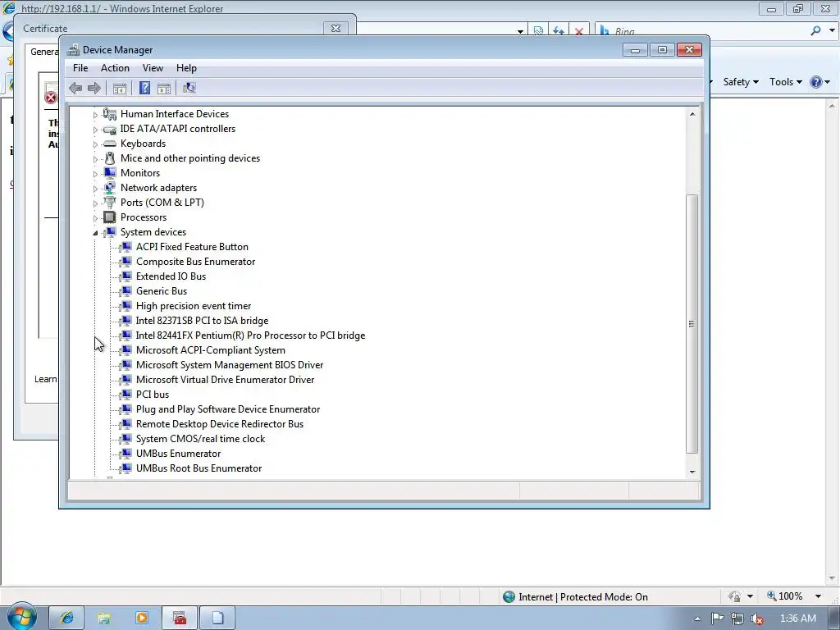The height and width of the screenshot is (630, 840).
Task: Click the UMBus Enumerator device icon
Action: click(x=126, y=453)
